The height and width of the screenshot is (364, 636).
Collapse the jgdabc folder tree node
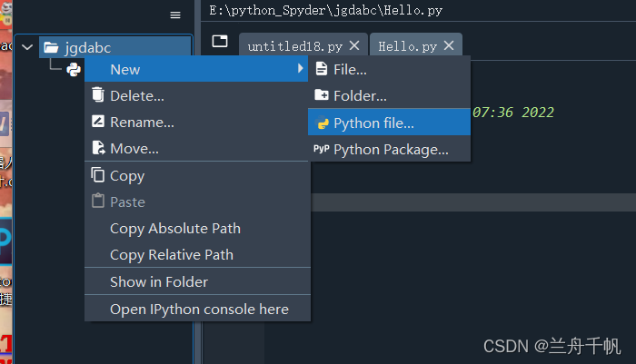(x=27, y=47)
